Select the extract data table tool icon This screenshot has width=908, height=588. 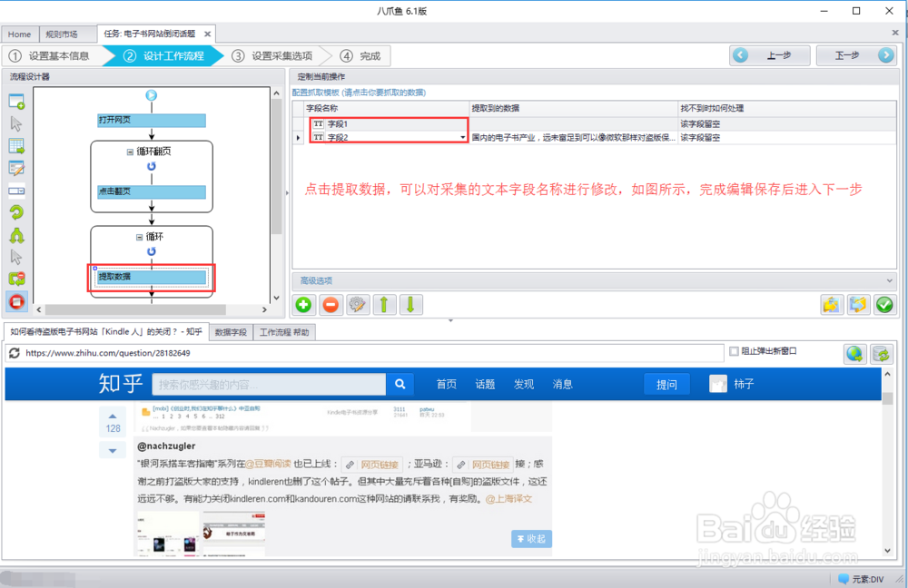tap(16, 146)
